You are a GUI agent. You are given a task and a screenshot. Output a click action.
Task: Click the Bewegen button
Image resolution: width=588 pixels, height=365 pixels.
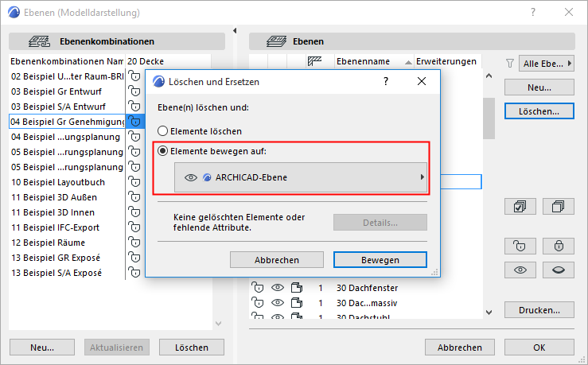click(x=380, y=260)
